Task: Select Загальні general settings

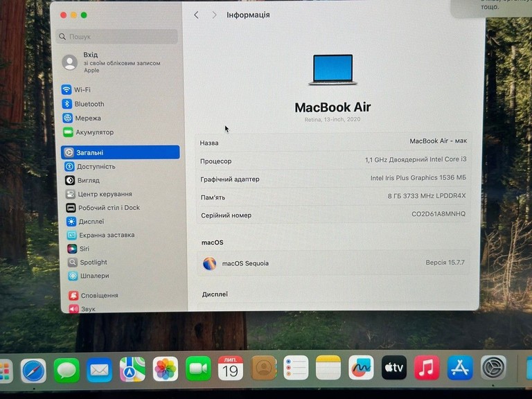Action: point(120,152)
